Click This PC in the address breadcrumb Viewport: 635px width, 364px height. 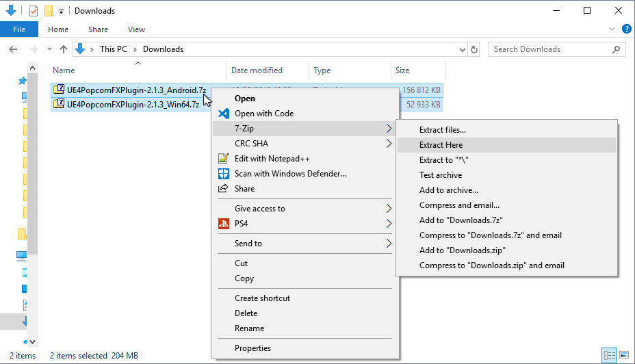(x=114, y=49)
